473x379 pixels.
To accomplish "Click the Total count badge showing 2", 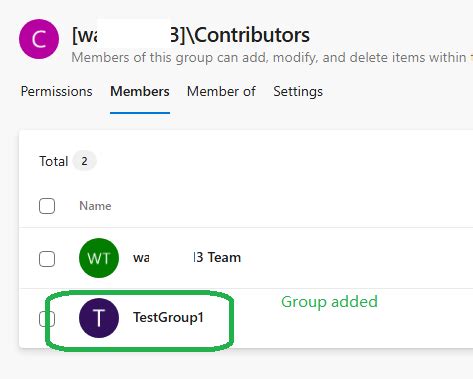I will (x=84, y=161).
